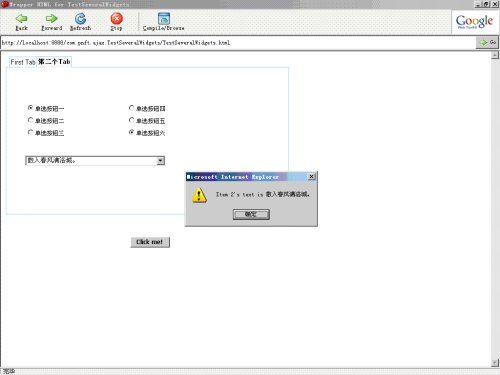500x375 pixels.
Task: Click the Compile/Browse toolbar icon
Action: pos(164,18)
